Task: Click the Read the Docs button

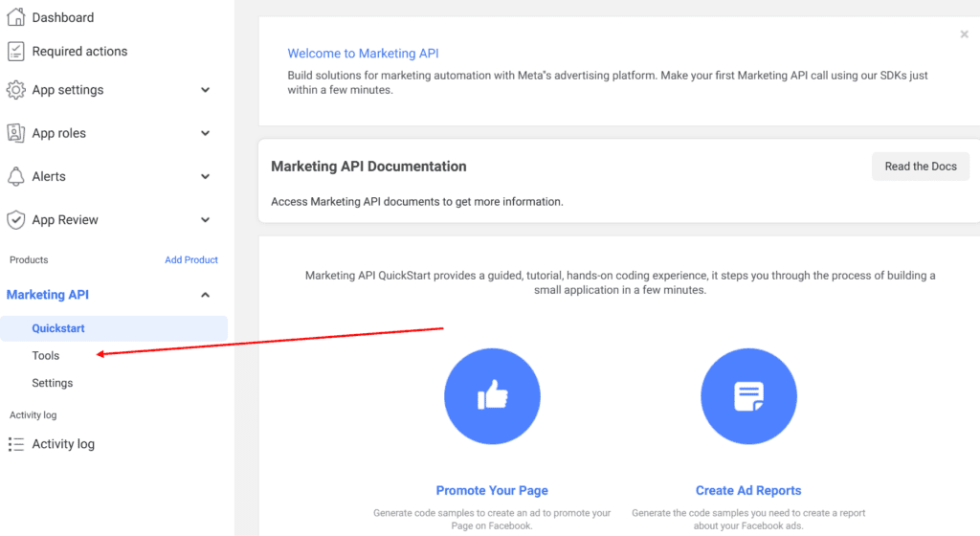Action: tap(921, 167)
